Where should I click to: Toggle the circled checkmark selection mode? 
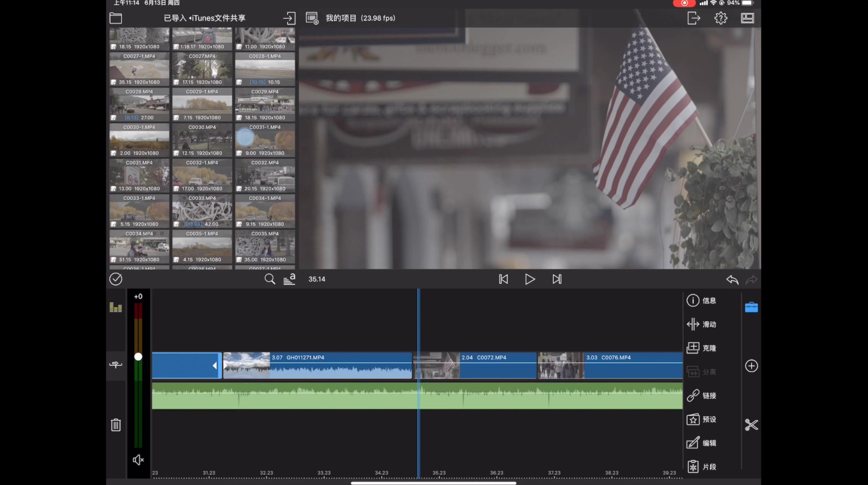pos(115,279)
